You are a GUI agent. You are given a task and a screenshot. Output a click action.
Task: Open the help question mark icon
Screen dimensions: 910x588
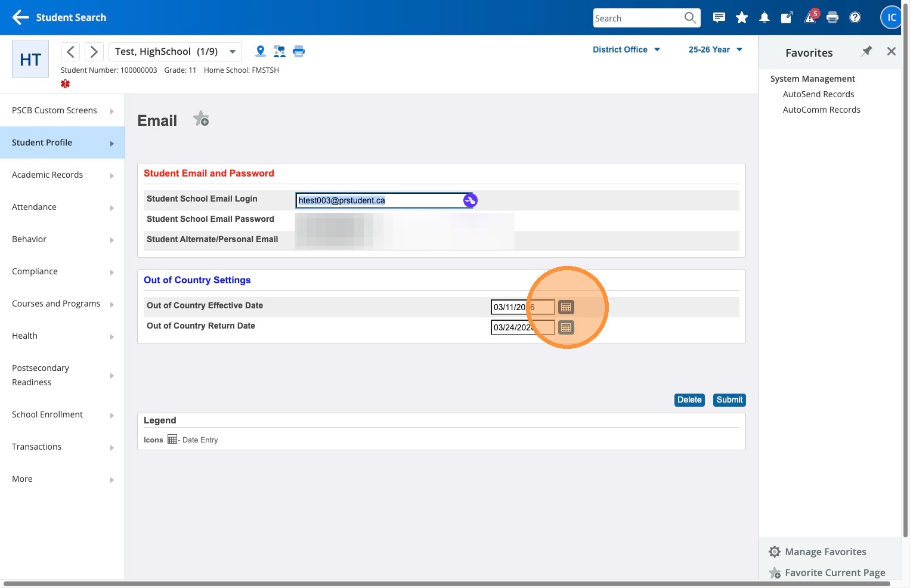coord(855,18)
